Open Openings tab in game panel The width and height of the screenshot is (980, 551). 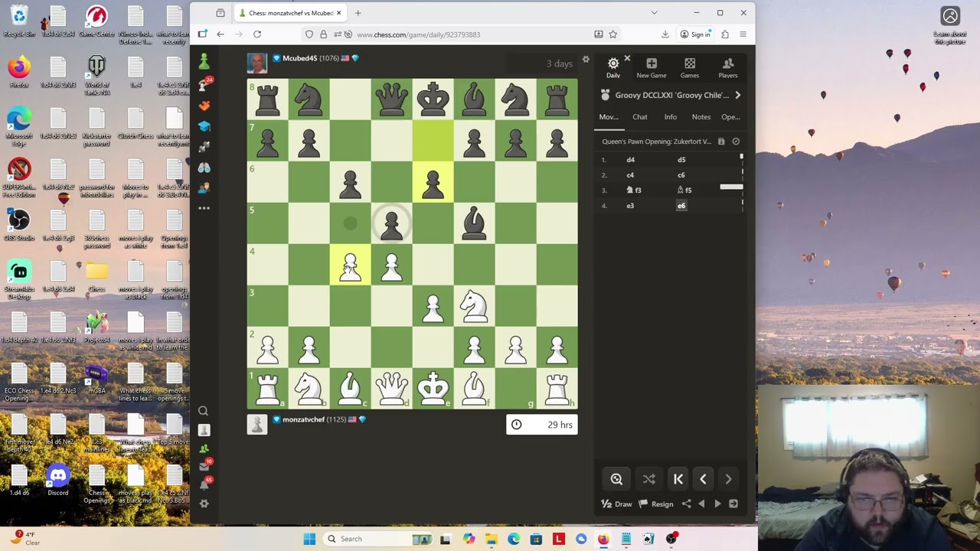[x=730, y=117]
